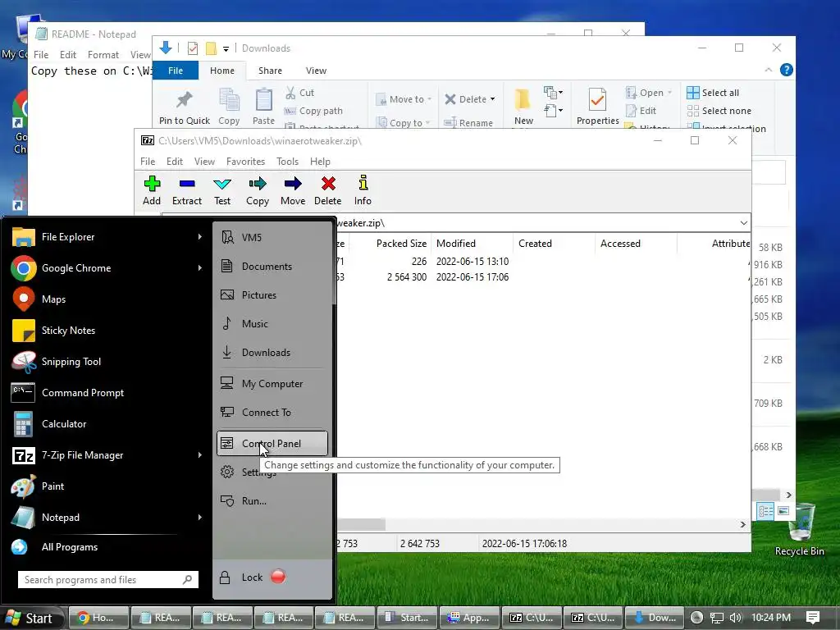Open Downloads from Start menu places
Screen dimensions: 840x630
tap(272, 353)
